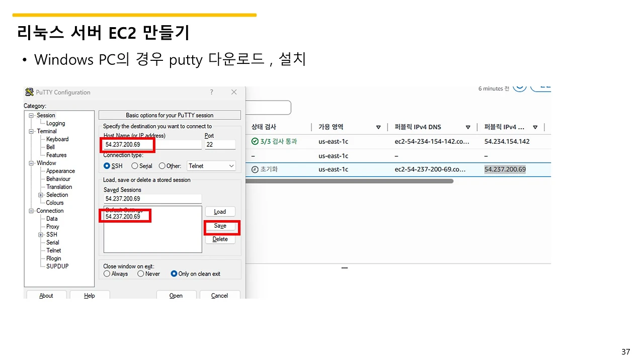Select Logging in category tree
The width and height of the screenshot is (644, 362).
55,123
